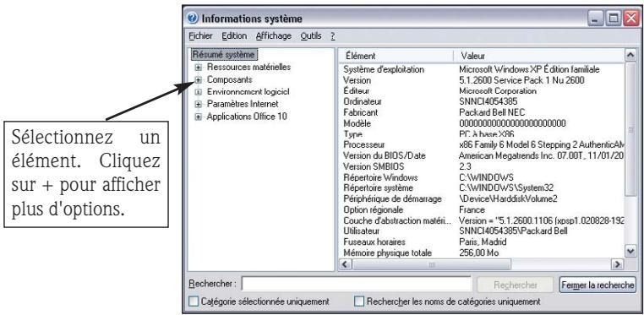Click the horizontal scrollbar thumb
Image resolution: width=644 pixels, height=315 pixels.
(432, 264)
